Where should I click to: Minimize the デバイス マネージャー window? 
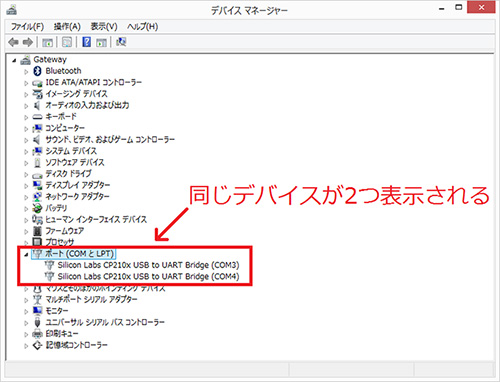[442, 8]
